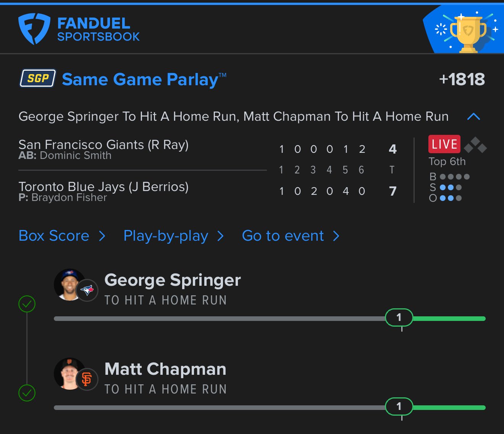Screen dimensions: 504x434
Task: Click George Springer home run progress marker
Action: (x=399, y=317)
